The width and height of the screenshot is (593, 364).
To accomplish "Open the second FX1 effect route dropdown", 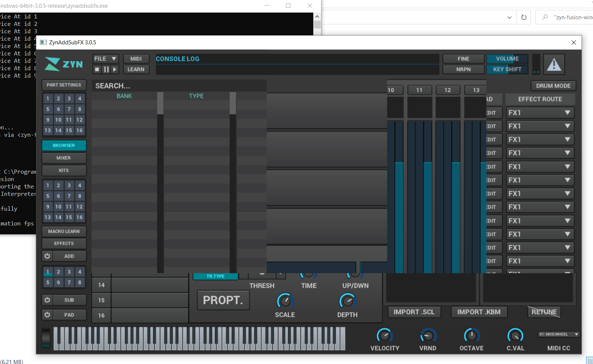I will point(540,126).
